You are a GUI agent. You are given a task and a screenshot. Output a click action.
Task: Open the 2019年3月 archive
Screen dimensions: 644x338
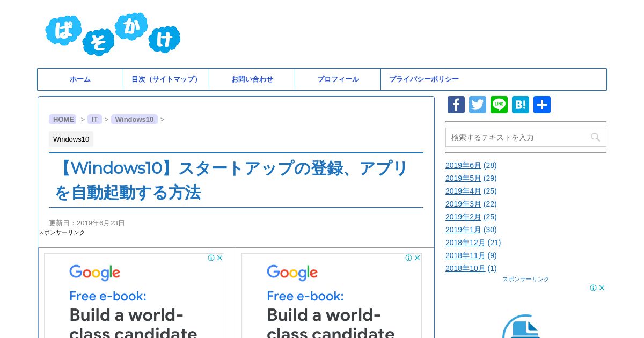click(463, 204)
